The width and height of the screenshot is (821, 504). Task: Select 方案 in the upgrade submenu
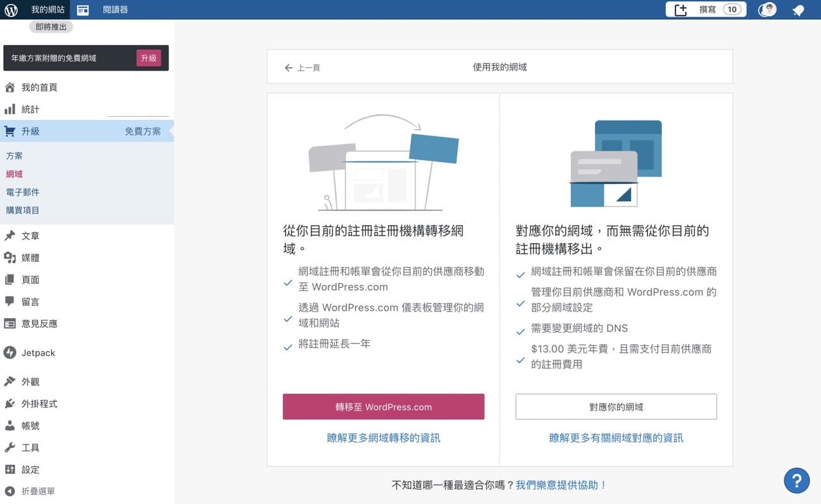tap(14, 156)
